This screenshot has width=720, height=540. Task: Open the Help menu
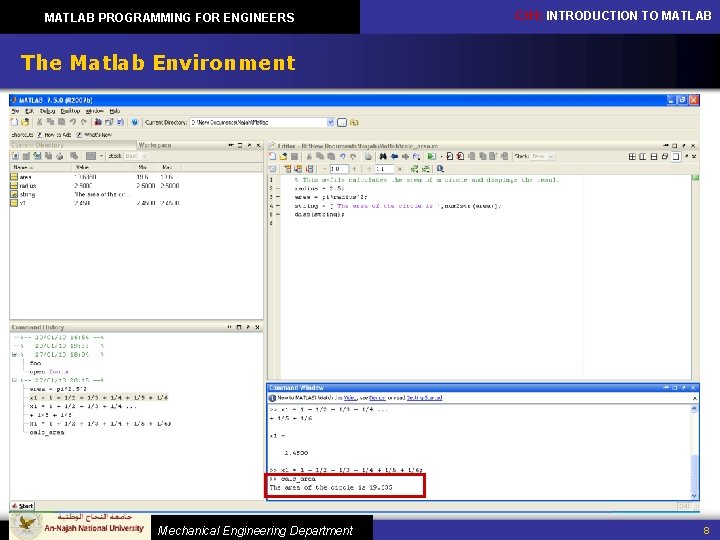coord(115,111)
